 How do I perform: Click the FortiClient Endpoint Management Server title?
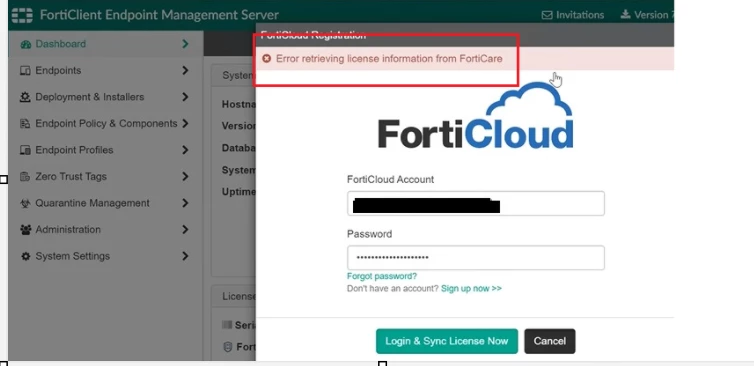[159, 15]
